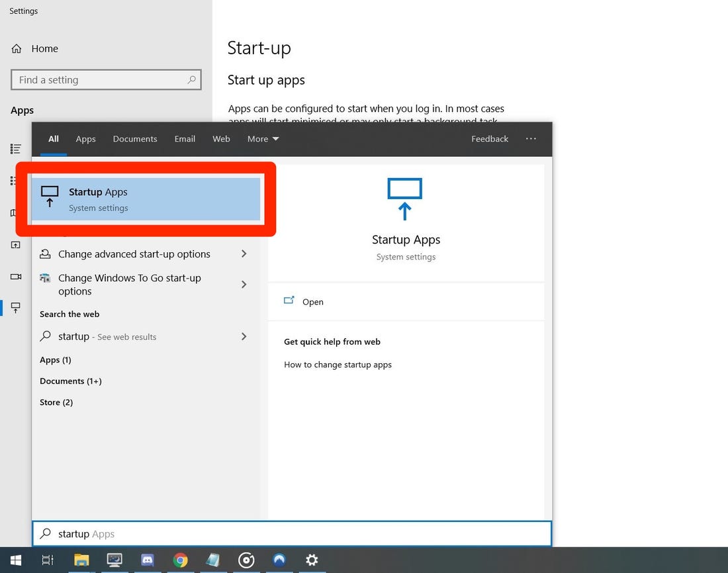728x573 pixels.
Task: Click the Windows Start button
Action: (15, 560)
